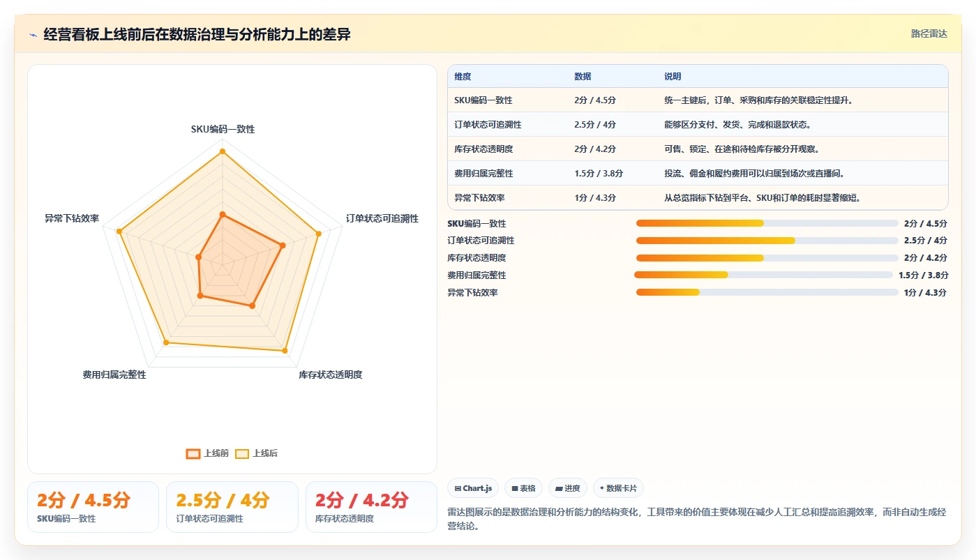Click the 异常下钻效率 progress bar
Viewport: 976px width, 560px height.
click(x=767, y=292)
